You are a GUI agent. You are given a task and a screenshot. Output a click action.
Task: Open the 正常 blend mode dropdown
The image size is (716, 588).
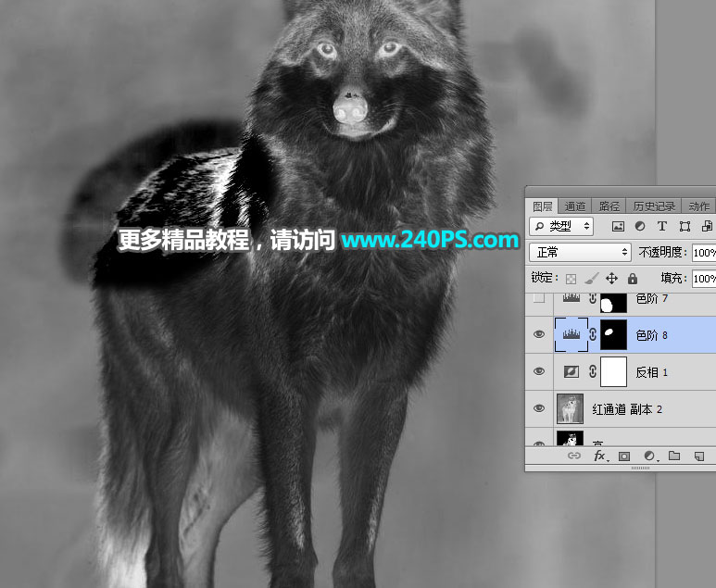tap(580, 252)
